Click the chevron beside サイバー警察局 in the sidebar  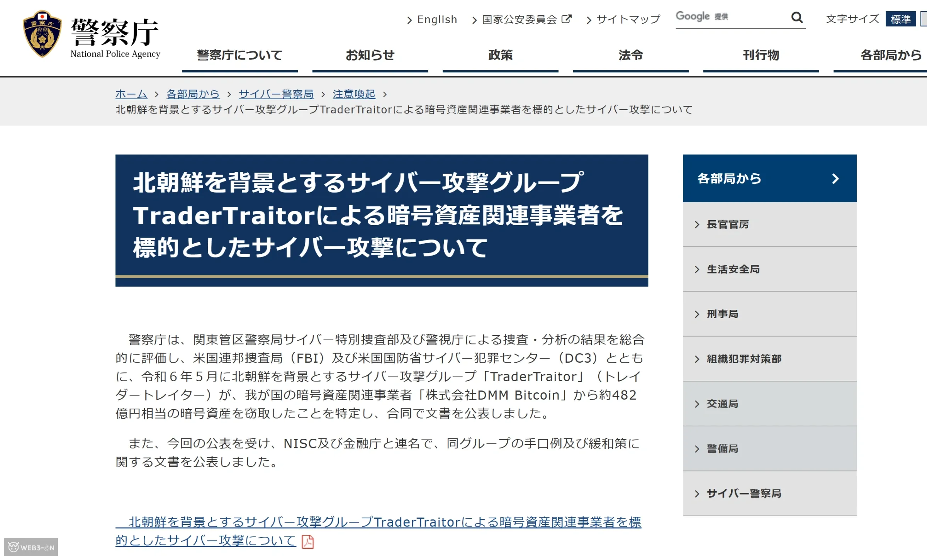(x=697, y=493)
